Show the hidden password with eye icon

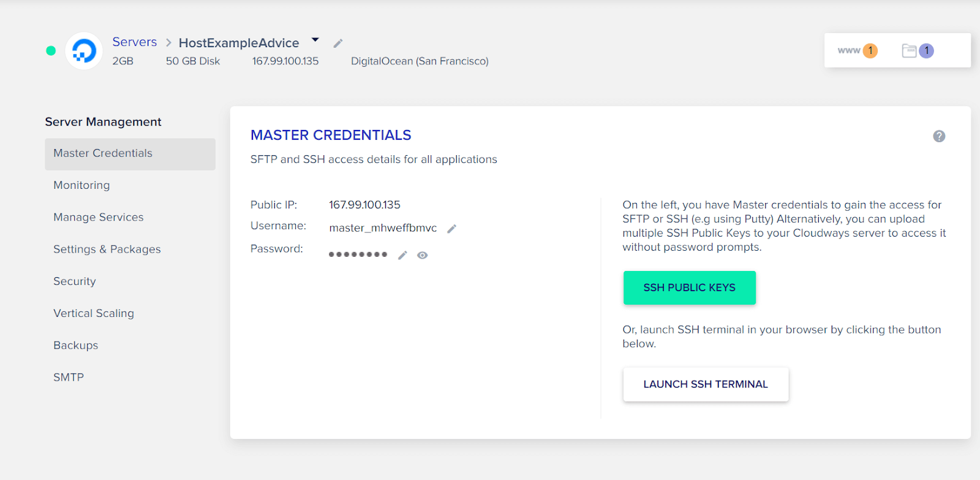423,255
